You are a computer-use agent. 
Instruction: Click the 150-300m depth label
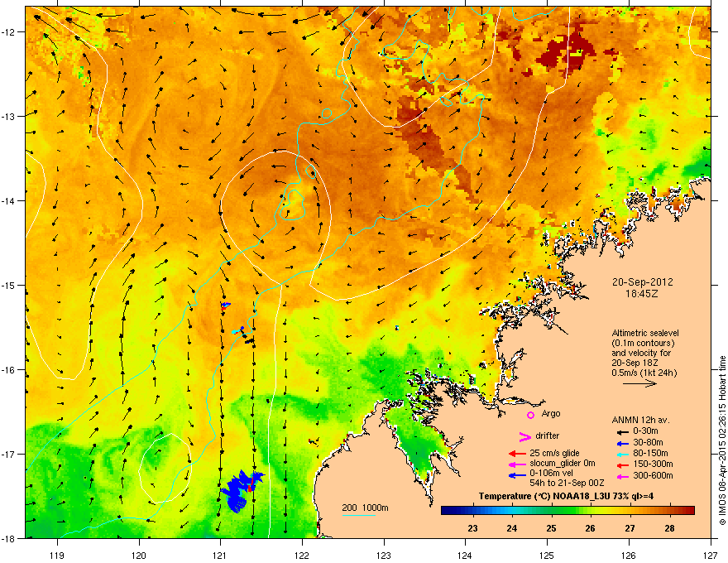tap(653, 464)
